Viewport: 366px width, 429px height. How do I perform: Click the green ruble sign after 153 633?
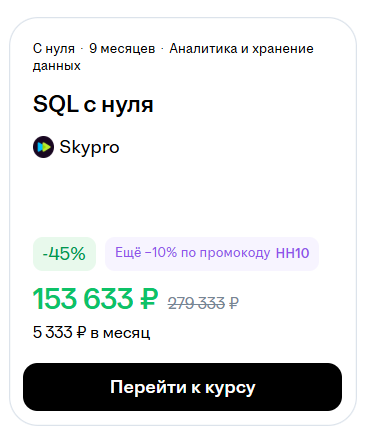click(x=148, y=298)
